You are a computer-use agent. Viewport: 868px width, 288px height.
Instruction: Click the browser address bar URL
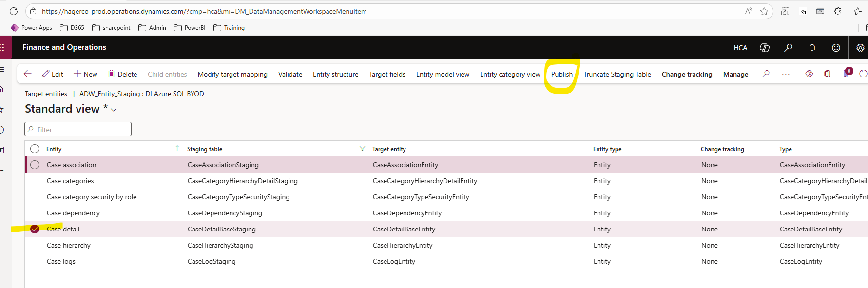(204, 11)
